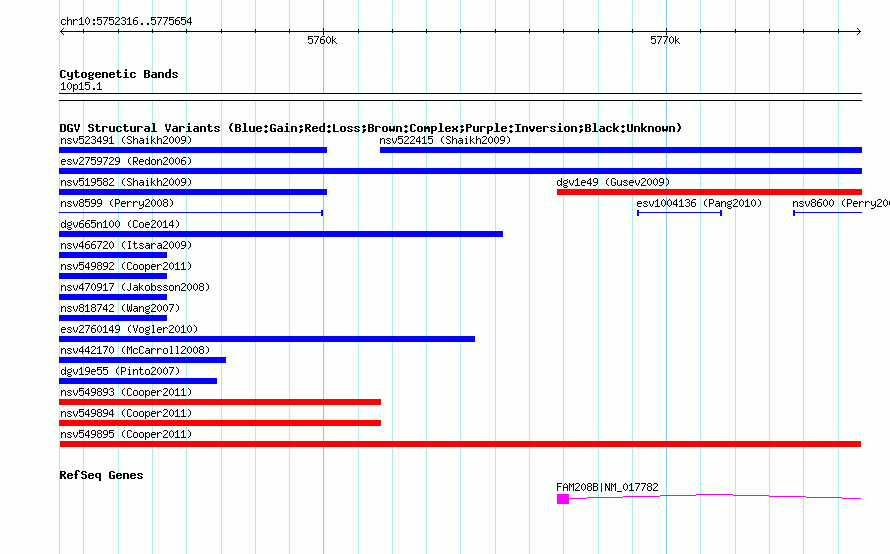
Task: Click the nsv8599 (Perry2008) thin blue feature
Action: click(191, 213)
